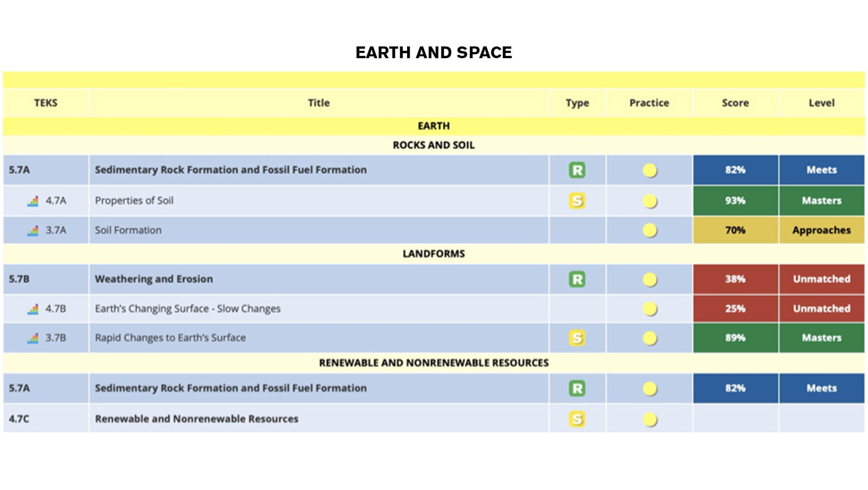Click the bar chart icon beside 4.7A
The height and width of the screenshot is (490, 868).
point(33,201)
